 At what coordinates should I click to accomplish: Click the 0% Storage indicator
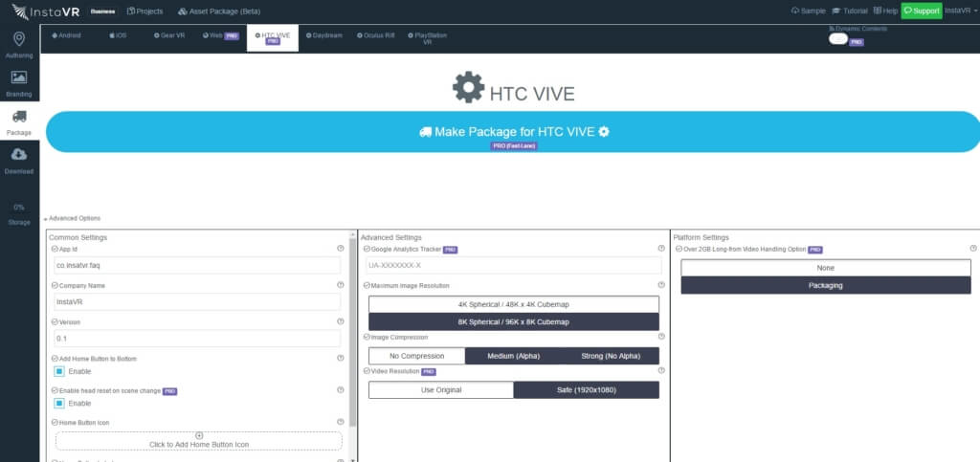[x=19, y=214]
